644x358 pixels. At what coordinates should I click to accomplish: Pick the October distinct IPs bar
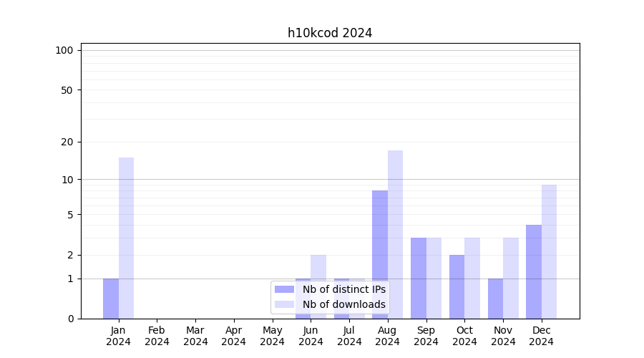pyautogui.click(x=457, y=286)
